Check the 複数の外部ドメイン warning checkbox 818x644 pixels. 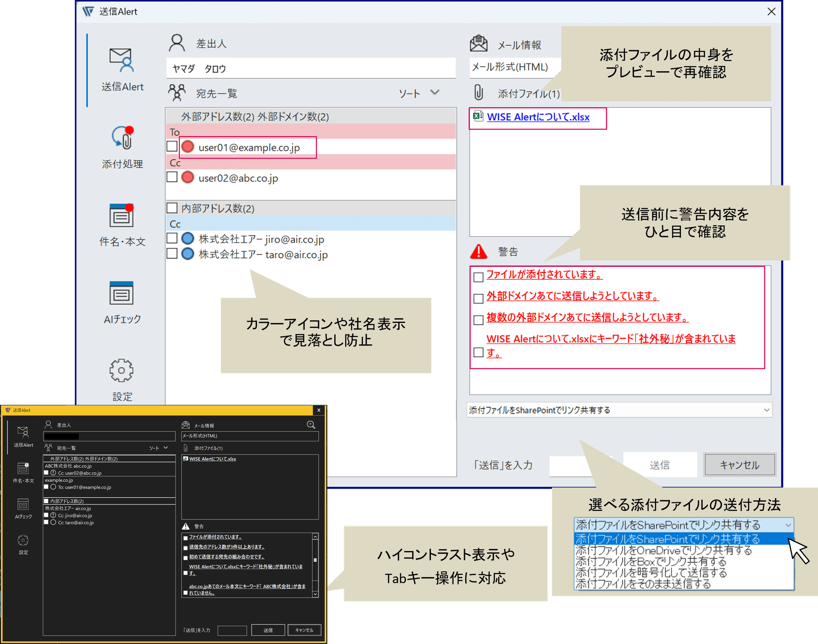(478, 320)
